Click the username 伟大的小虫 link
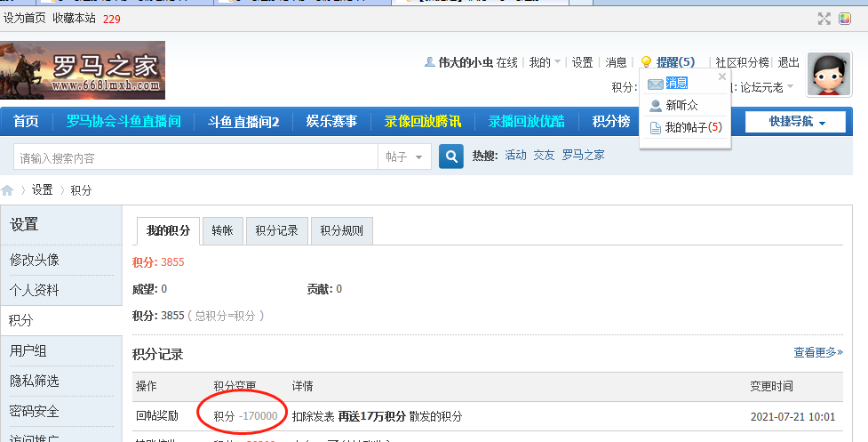Screen dimensions: 868x442 point(466,62)
